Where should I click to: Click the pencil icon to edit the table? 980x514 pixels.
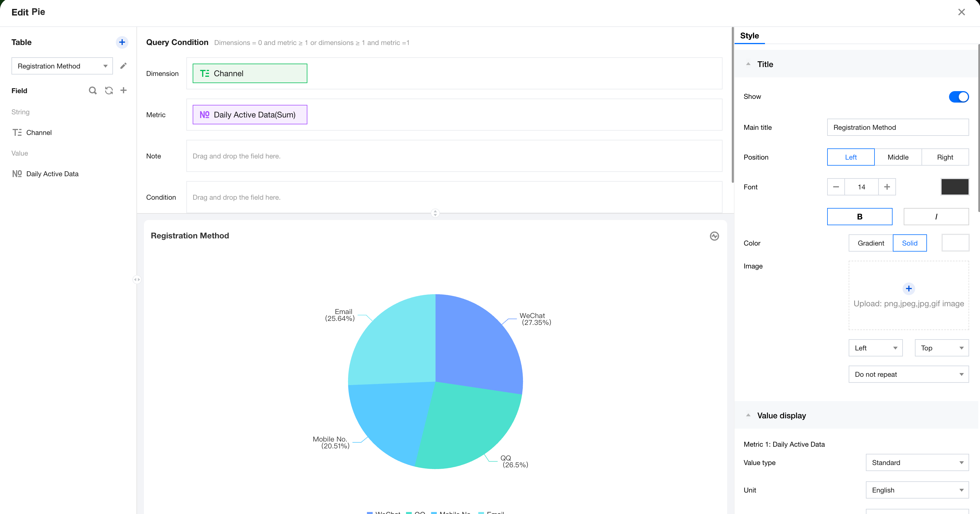coord(123,66)
